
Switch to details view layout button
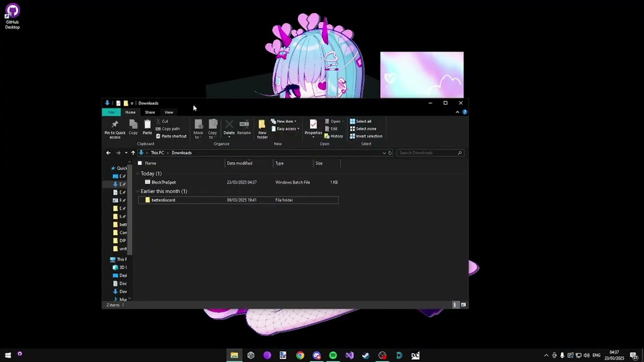click(x=455, y=305)
